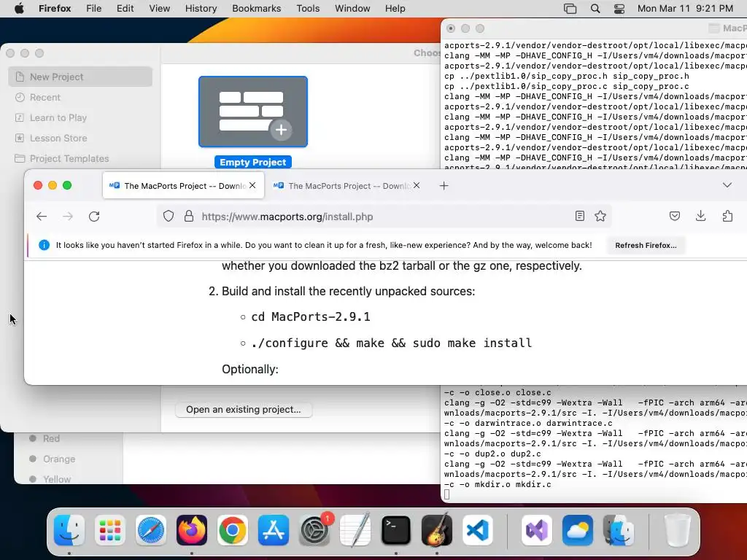Open System Settings from the Dock
This screenshot has width=747, height=560.
[x=314, y=530]
